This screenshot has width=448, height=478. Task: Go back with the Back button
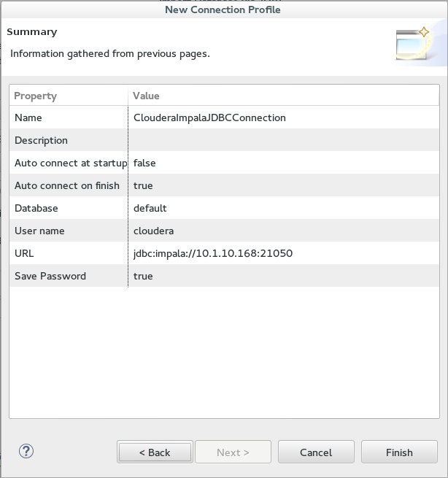pos(155,452)
